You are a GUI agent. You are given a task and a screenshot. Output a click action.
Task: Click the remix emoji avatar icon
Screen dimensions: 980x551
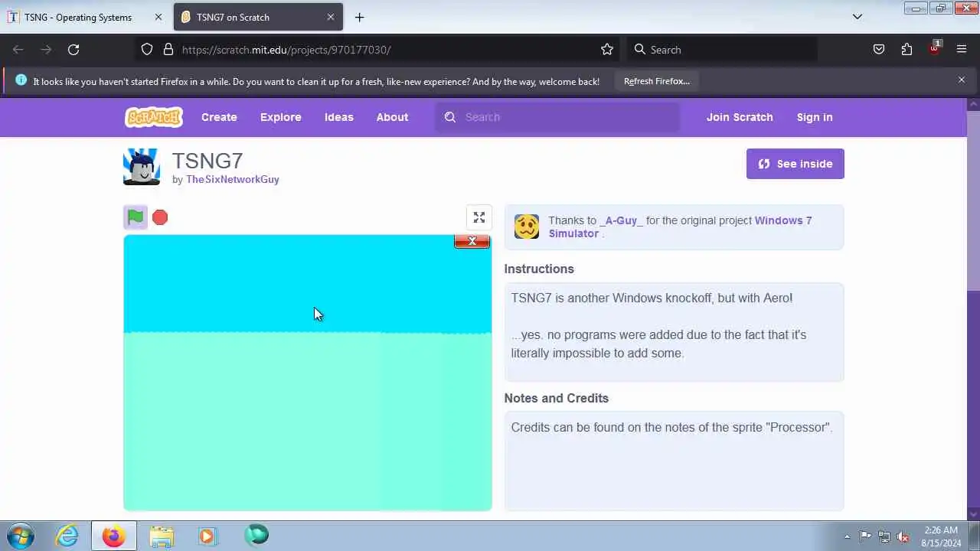click(x=527, y=227)
